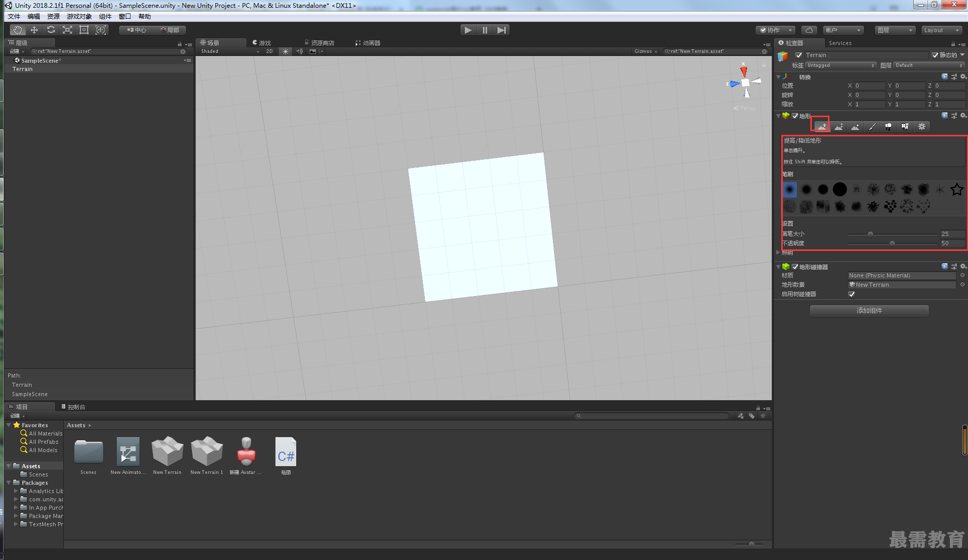
Task: Switch to the Console tab
Action: coord(73,407)
